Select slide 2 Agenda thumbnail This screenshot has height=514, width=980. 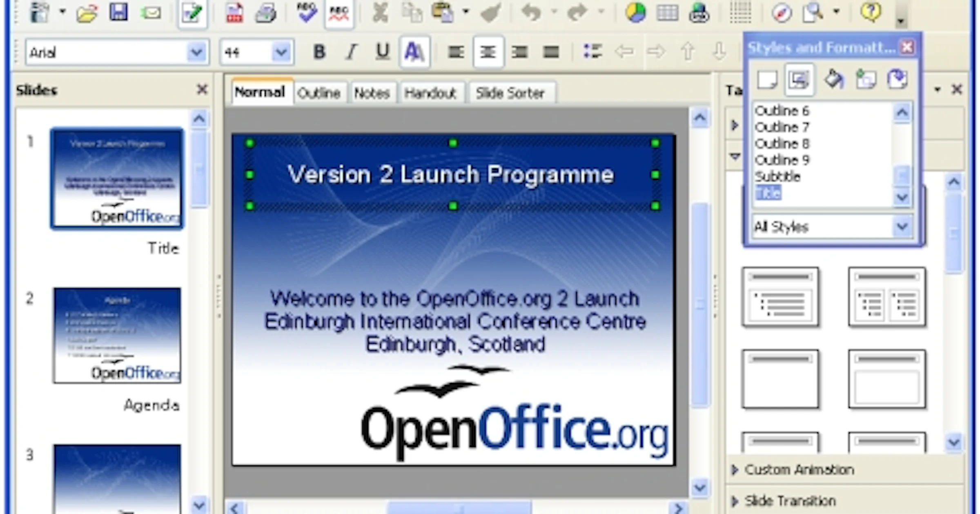tap(117, 335)
